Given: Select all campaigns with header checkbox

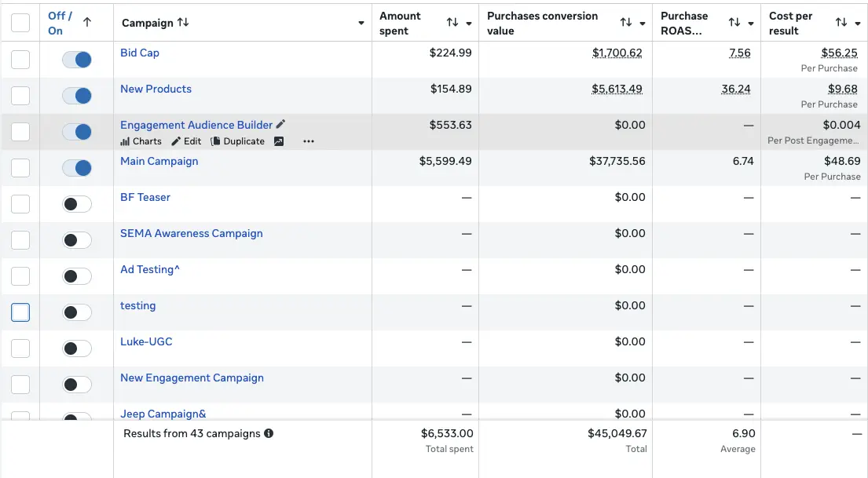Looking at the screenshot, I should click(20, 23).
